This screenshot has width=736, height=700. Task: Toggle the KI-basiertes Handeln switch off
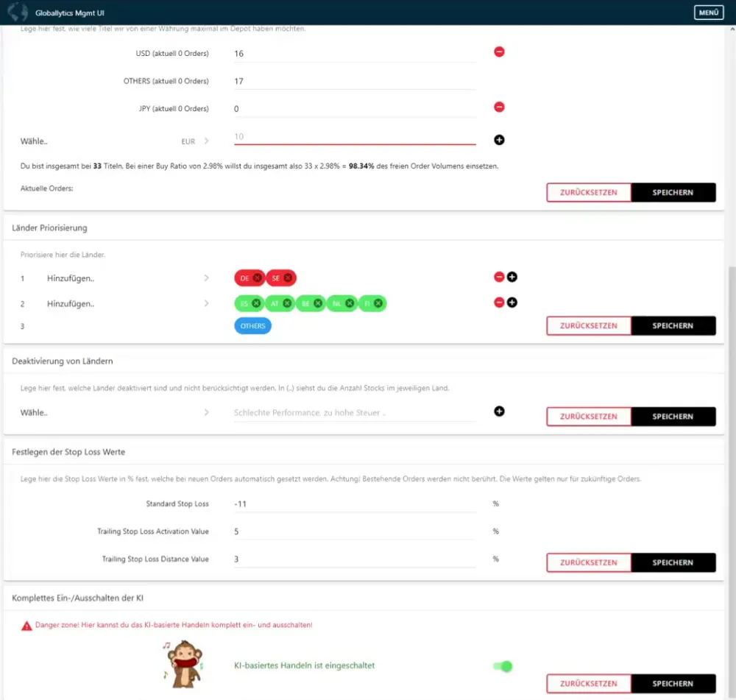point(503,665)
